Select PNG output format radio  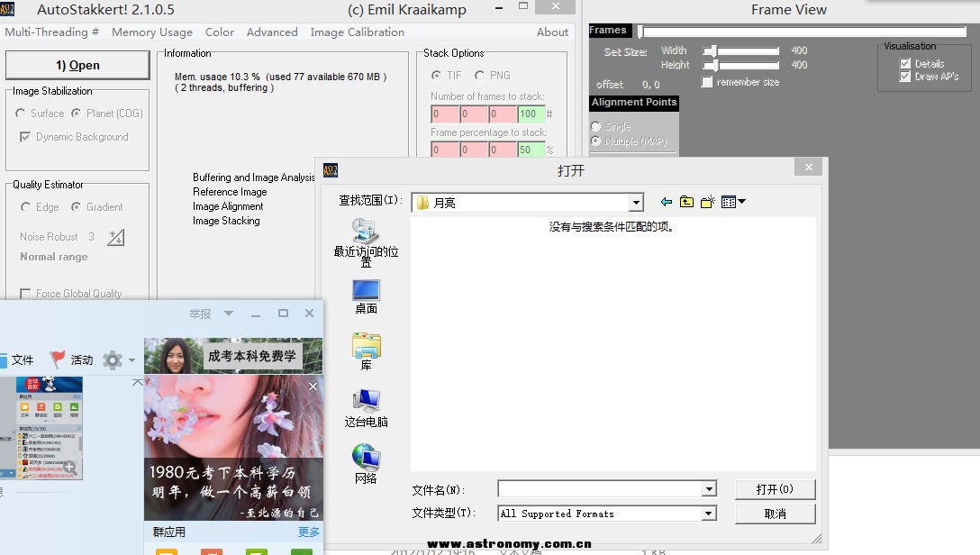479,75
